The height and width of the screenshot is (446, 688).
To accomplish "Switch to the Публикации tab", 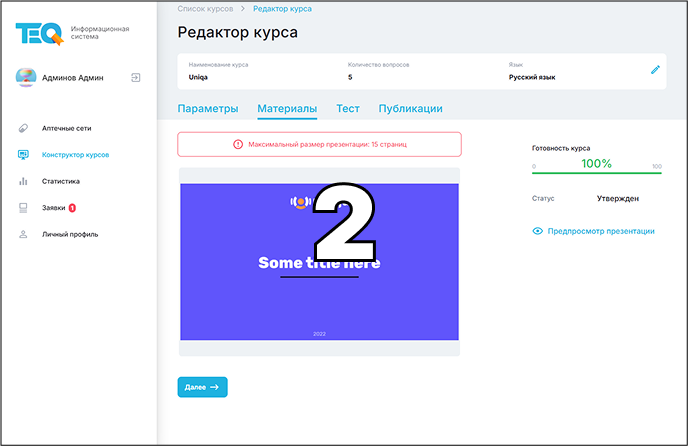I will pyautogui.click(x=410, y=109).
